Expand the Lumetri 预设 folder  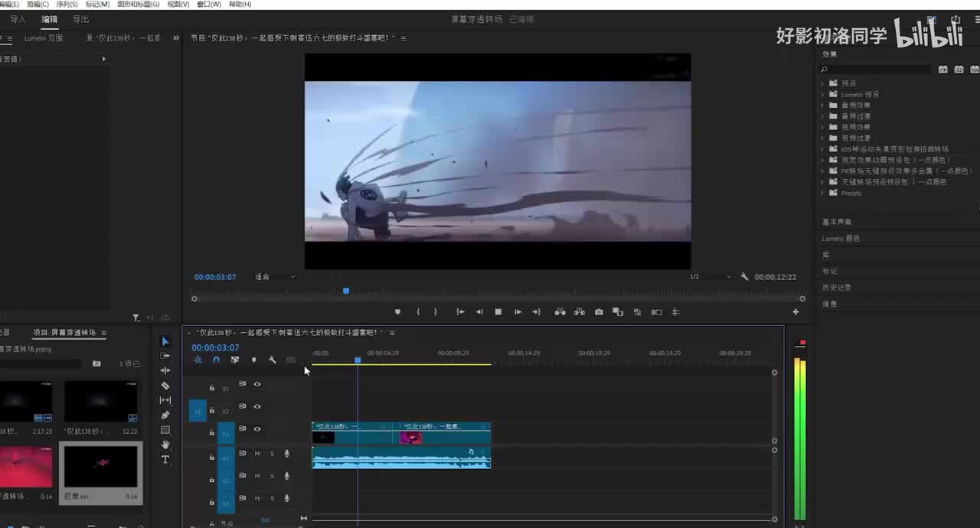coord(823,94)
